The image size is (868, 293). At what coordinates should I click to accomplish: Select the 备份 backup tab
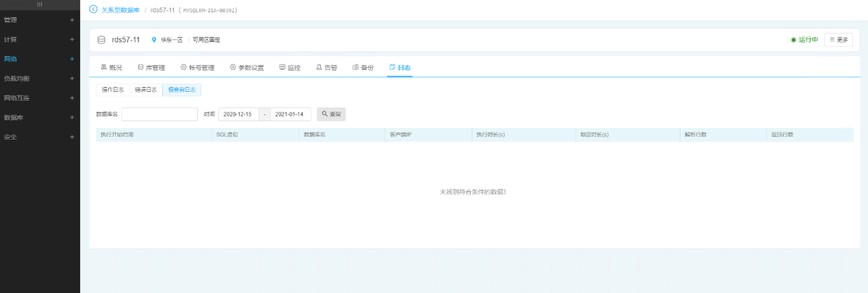(x=363, y=68)
